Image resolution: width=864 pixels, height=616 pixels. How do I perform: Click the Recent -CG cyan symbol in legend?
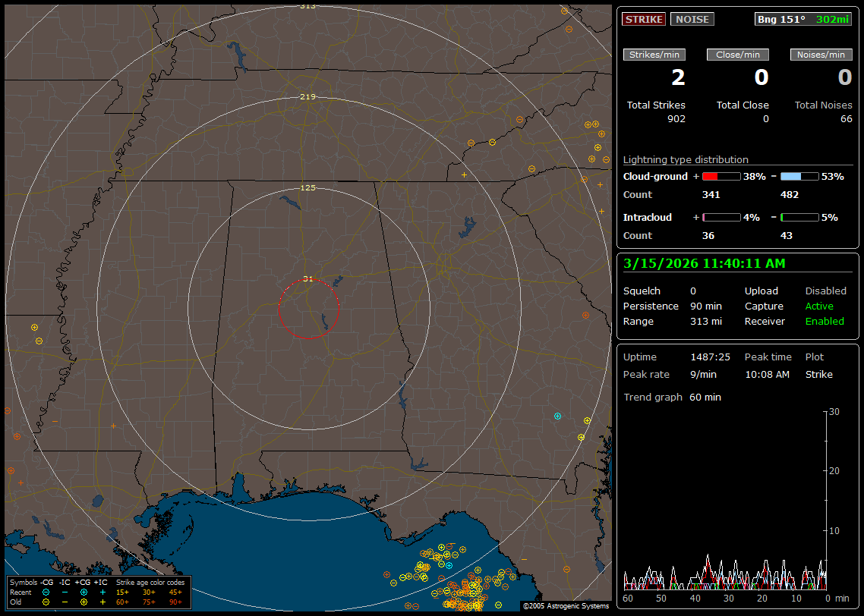tap(46, 592)
